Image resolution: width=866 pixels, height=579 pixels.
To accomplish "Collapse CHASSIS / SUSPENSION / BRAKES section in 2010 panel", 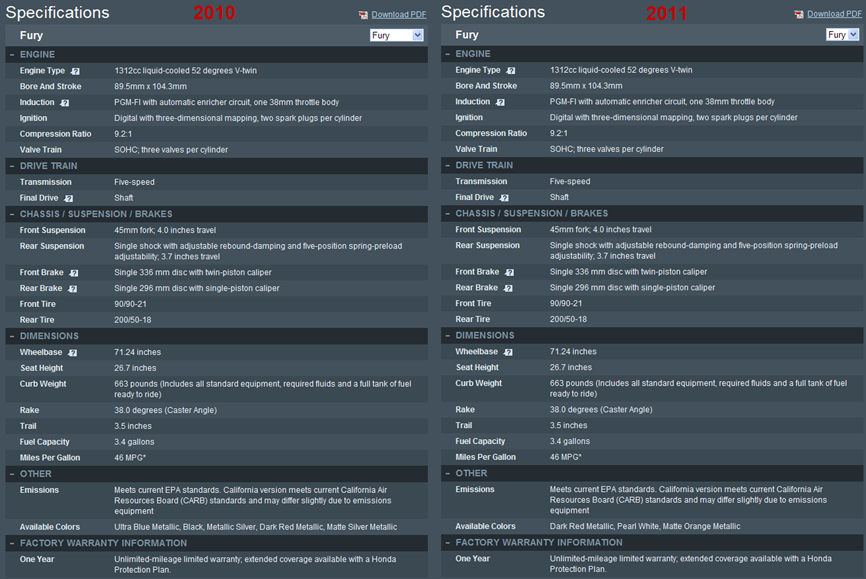I will coord(12,214).
